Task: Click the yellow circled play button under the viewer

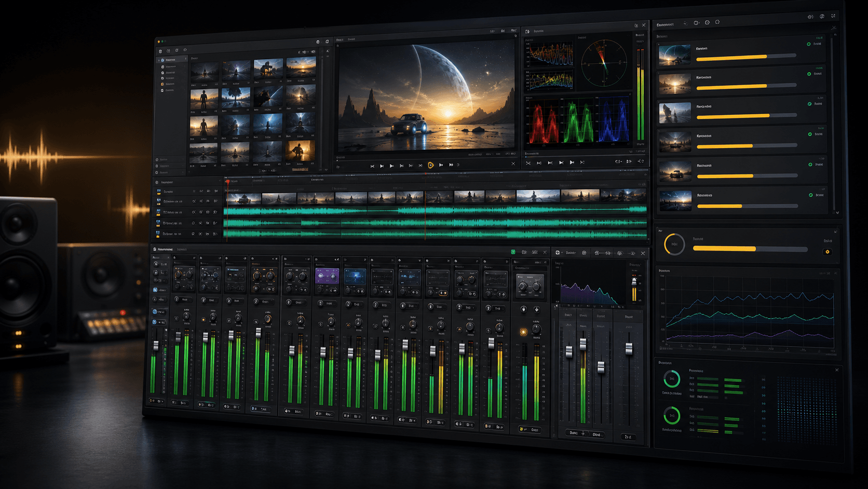Action: [x=430, y=165]
